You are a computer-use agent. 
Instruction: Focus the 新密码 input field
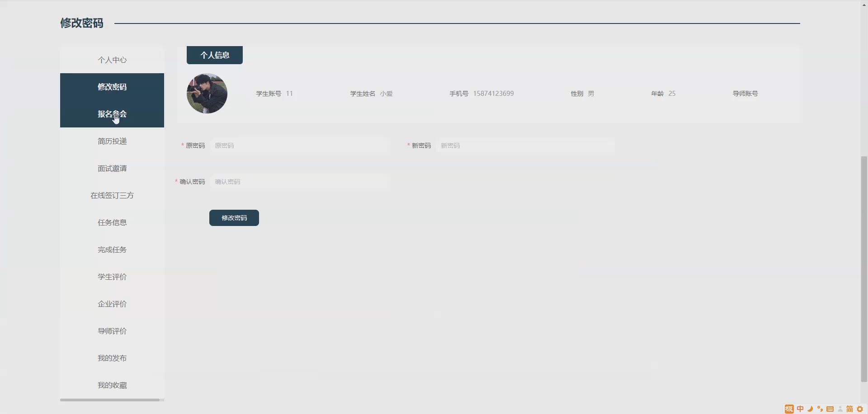point(525,146)
